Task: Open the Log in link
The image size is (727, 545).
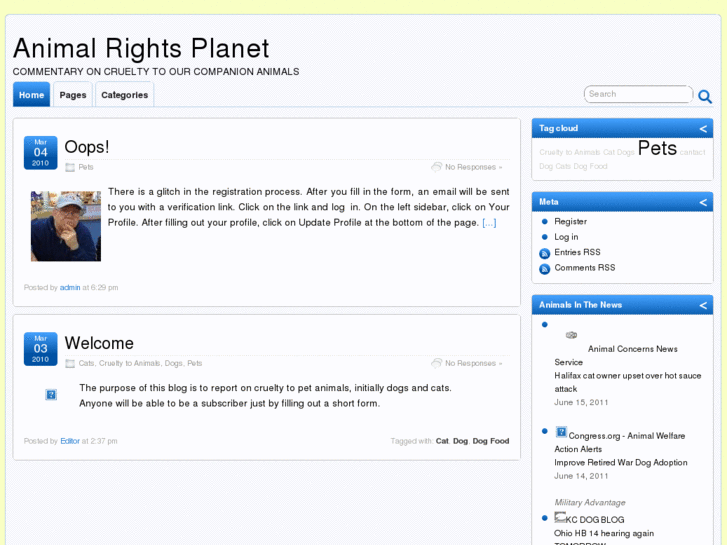Action: point(566,237)
